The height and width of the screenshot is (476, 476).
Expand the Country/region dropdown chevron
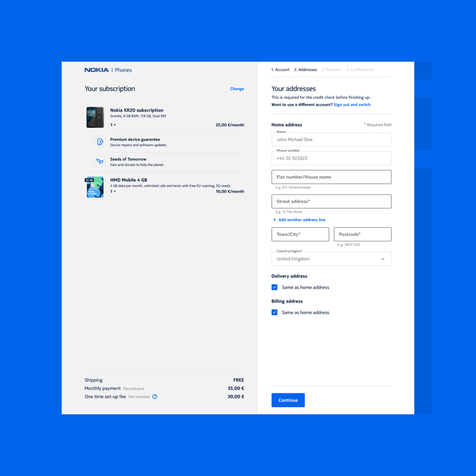(x=383, y=259)
